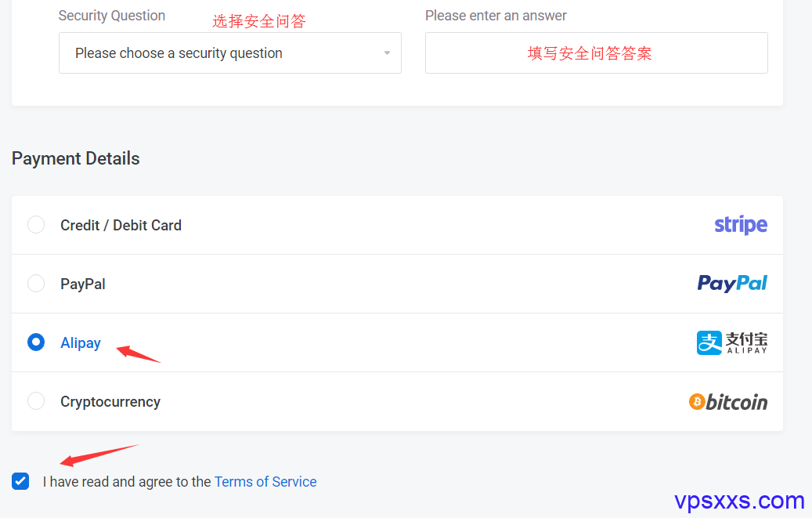Image resolution: width=812 pixels, height=518 pixels.
Task: Select the Credit / Debit Card radio button
Action: click(36, 225)
